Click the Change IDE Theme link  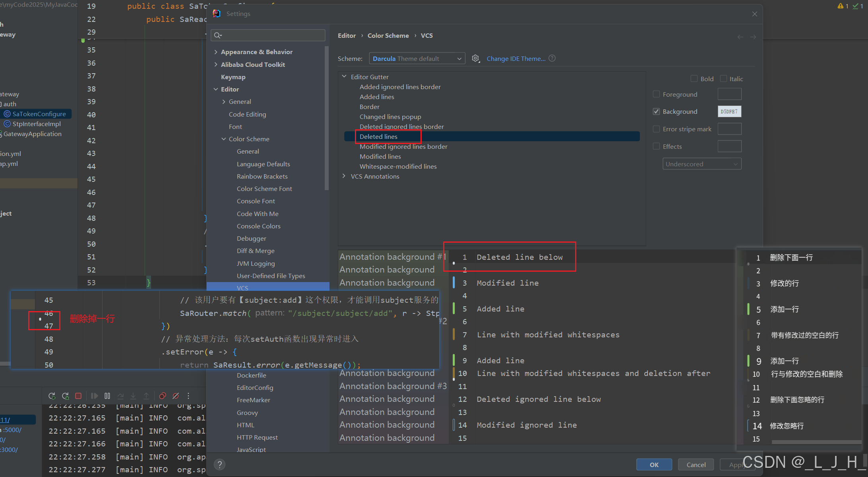516,58
